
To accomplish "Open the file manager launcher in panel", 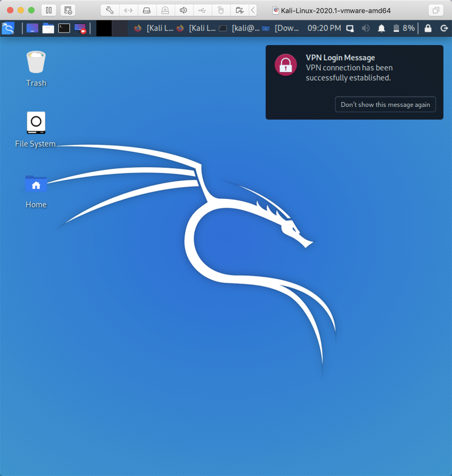I will [48, 28].
